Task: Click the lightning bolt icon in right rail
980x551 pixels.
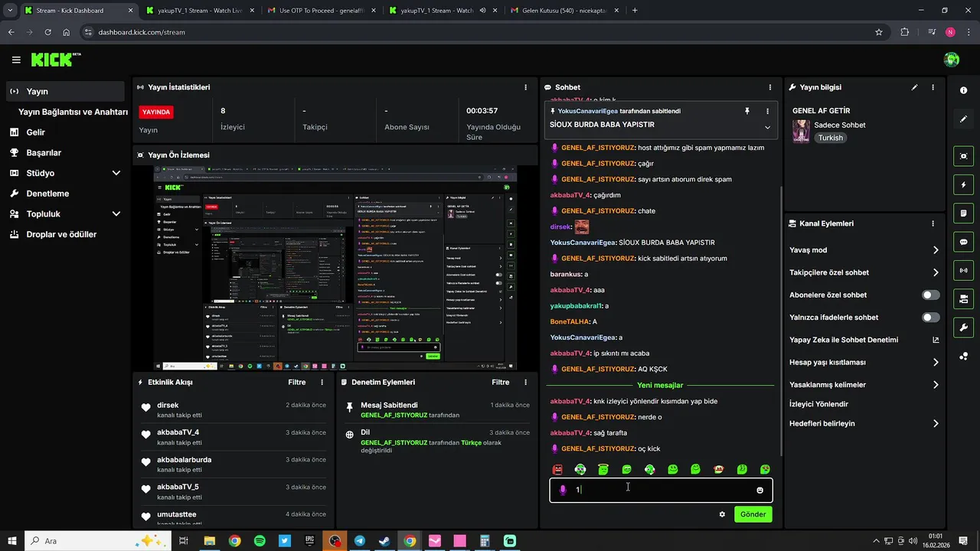Action: coord(963,184)
